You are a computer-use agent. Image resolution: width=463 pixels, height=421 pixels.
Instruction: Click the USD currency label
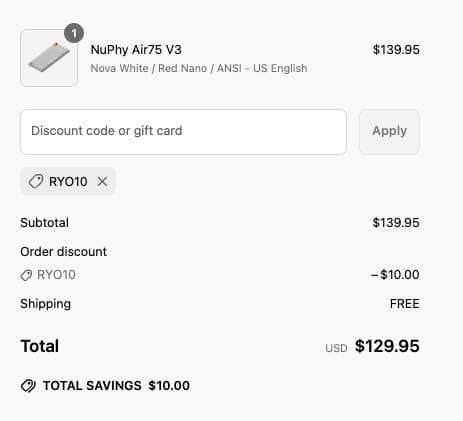[336, 348]
